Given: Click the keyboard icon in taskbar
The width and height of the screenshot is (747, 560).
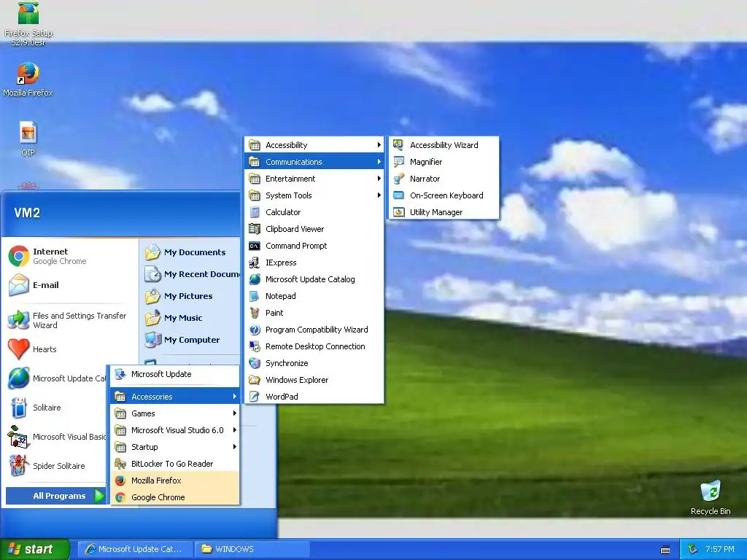Looking at the screenshot, I should [x=665, y=550].
